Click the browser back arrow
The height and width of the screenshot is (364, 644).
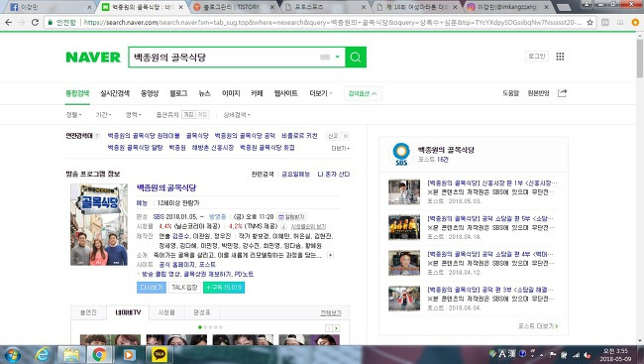pos(8,22)
